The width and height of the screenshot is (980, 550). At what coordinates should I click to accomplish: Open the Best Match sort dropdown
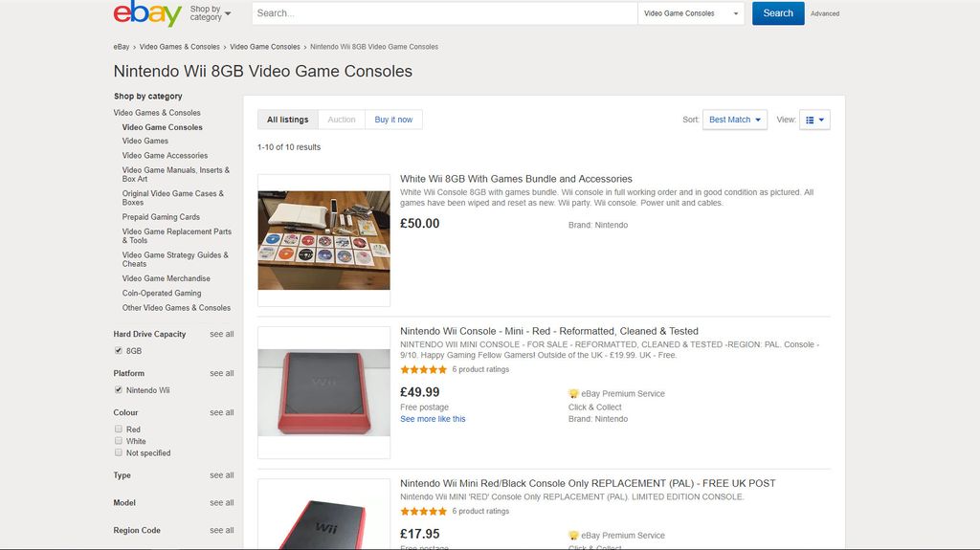point(734,120)
